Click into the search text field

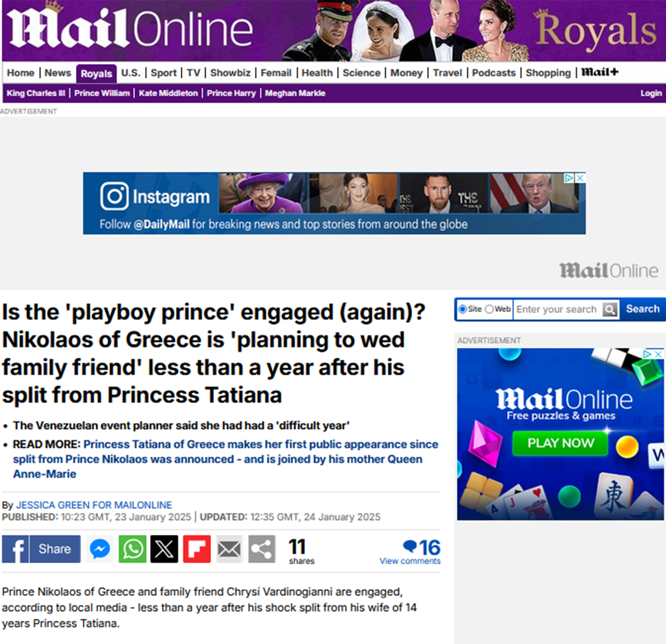(558, 309)
